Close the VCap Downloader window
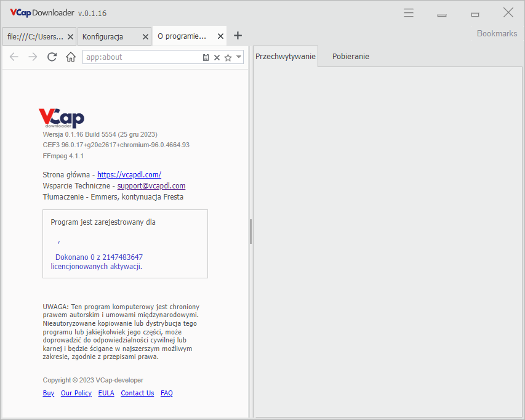Image resolution: width=525 pixels, height=420 pixels. (508, 13)
